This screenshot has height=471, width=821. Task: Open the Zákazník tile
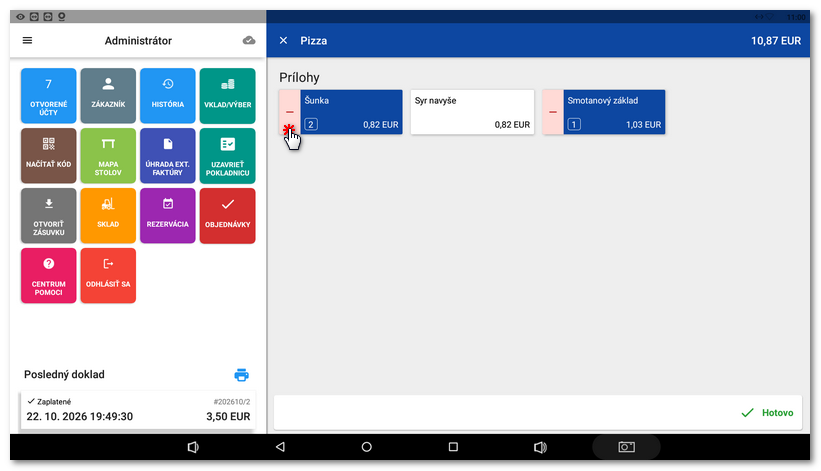[x=108, y=96]
